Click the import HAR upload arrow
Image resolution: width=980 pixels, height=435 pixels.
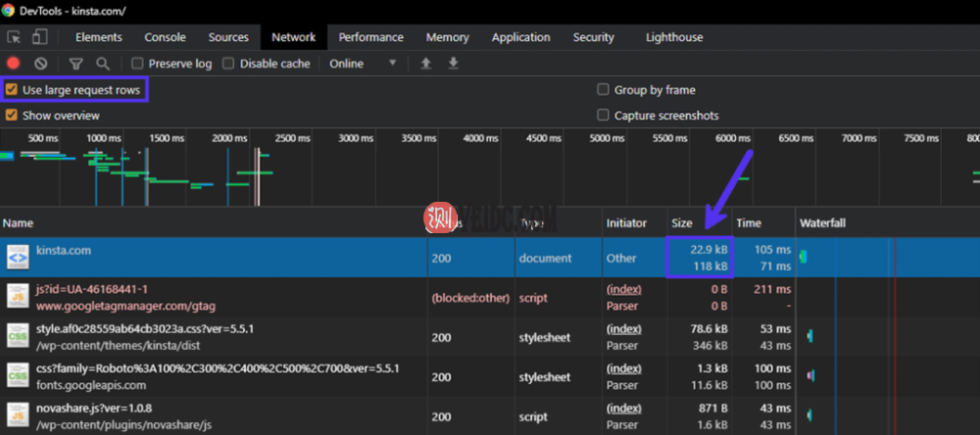click(425, 64)
